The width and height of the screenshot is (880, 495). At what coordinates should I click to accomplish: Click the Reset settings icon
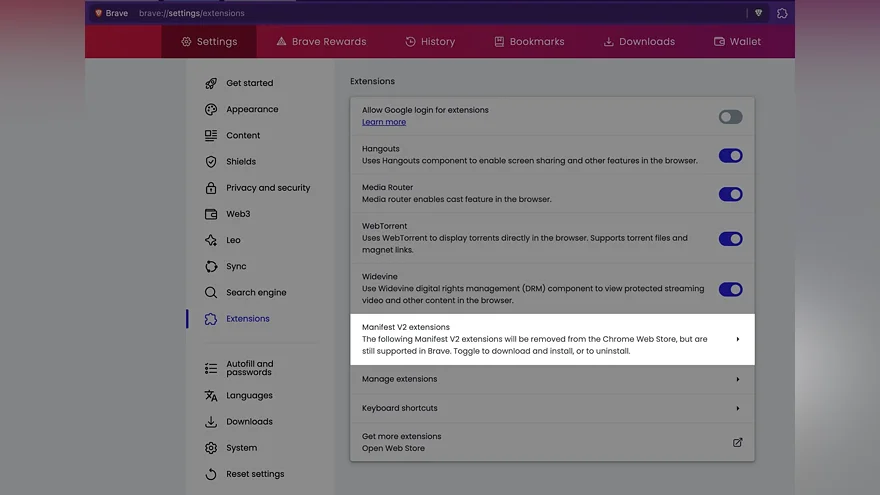point(211,474)
